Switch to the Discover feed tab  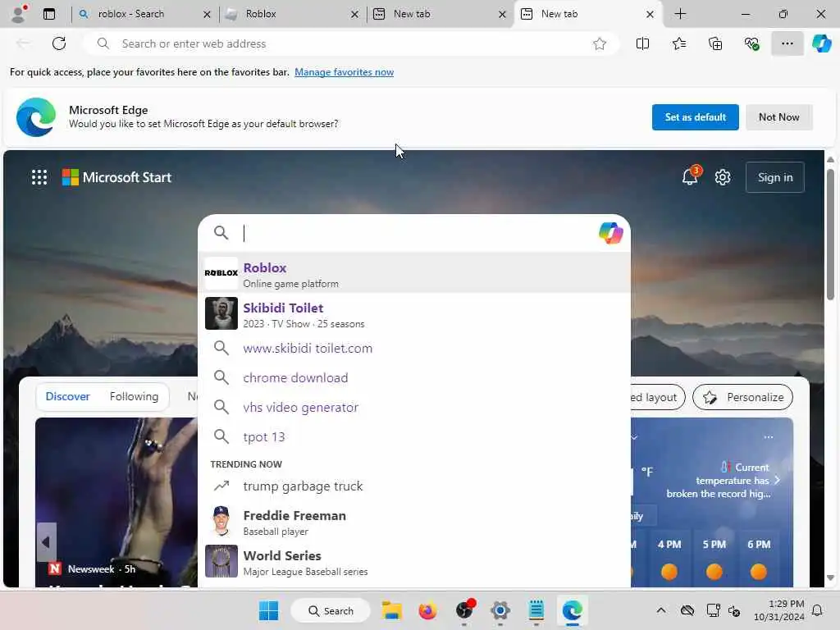(67, 396)
